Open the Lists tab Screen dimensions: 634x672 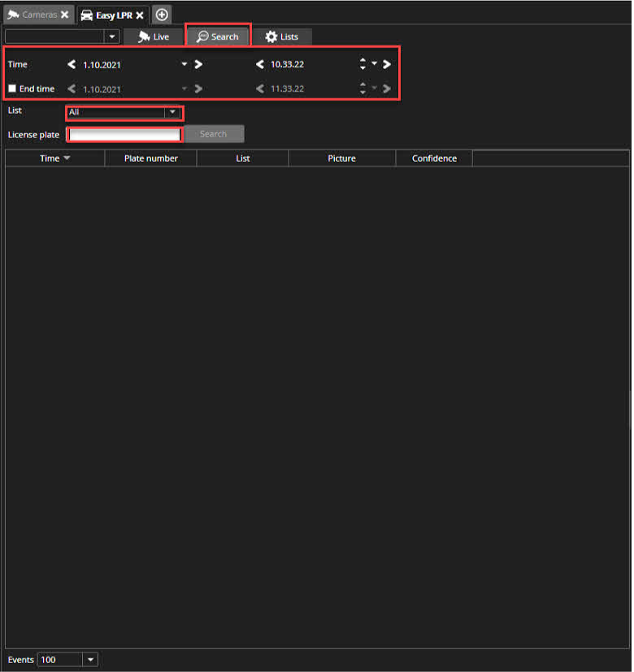282,37
